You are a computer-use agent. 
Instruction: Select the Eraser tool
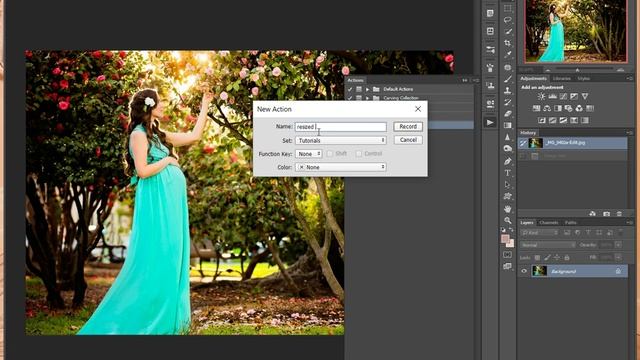click(507, 114)
